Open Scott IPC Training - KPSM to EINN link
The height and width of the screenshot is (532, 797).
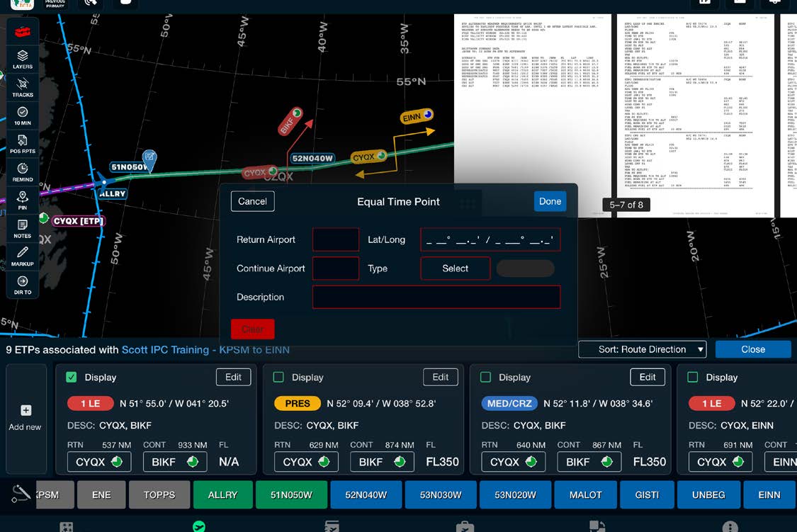(205, 349)
